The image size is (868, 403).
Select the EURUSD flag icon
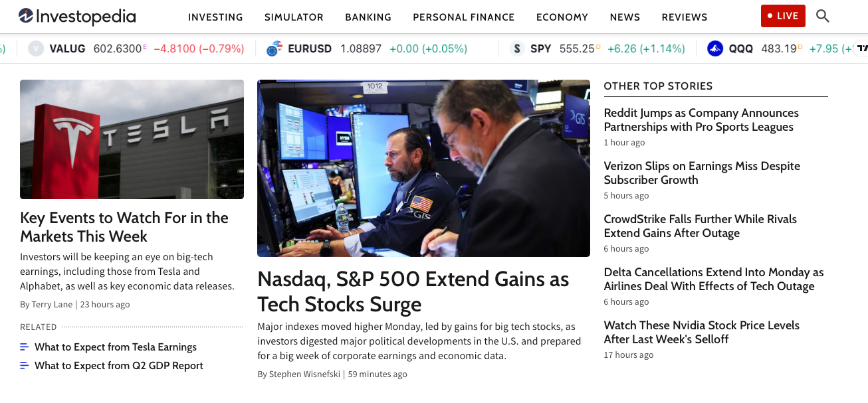[x=273, y=48]
